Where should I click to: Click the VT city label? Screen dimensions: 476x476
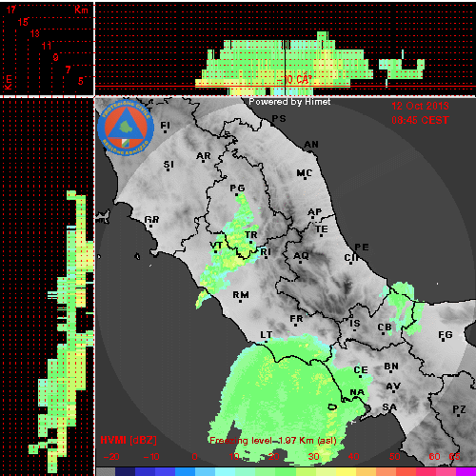click(216, 246)
